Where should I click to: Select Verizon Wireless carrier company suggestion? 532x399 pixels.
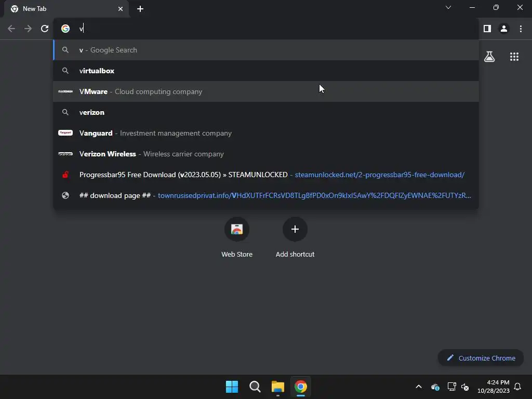[x=266, y=154]
